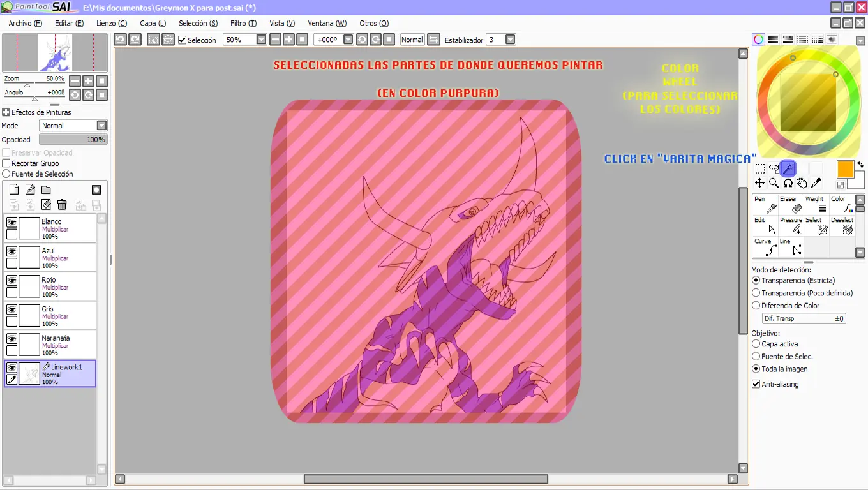This screenshot has height=490, width=868.
Task: Choose the Curve linework tool
Action: [x=765, y=247]
